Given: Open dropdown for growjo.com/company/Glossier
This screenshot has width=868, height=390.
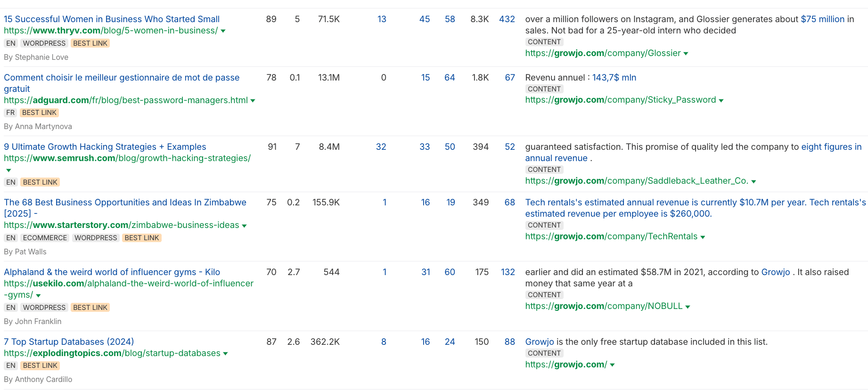Looking at the screenshot, I should [x=686, y=54].
